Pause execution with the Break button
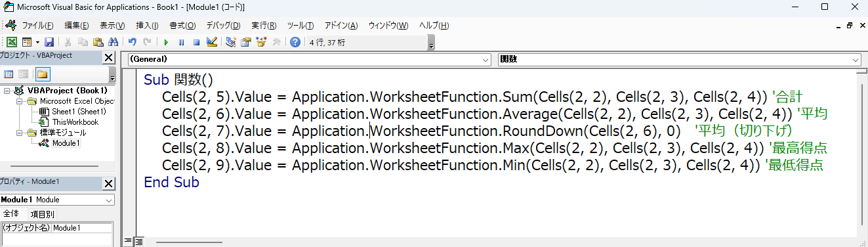Viewport: 868px width, 247px height. [181, 42]
